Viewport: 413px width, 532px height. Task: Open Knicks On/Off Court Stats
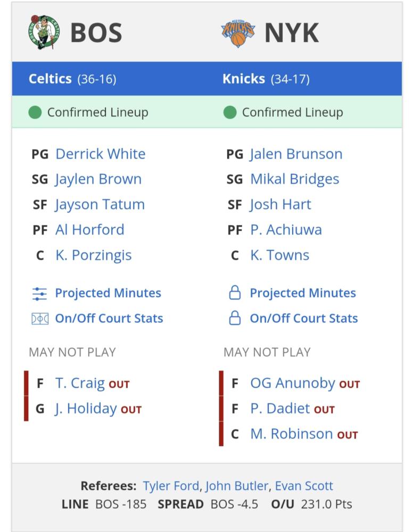(x=304, y=318)
